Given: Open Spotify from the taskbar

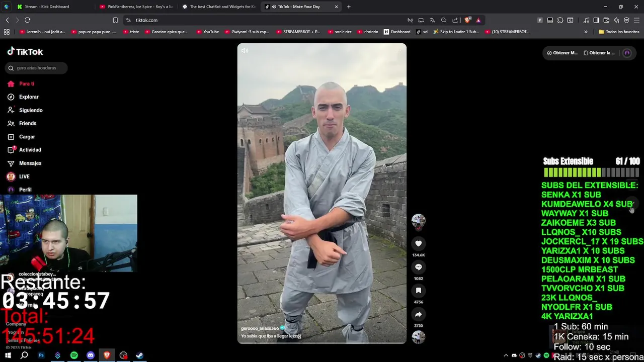Looking at the screenshot, I should pos(74,355).
